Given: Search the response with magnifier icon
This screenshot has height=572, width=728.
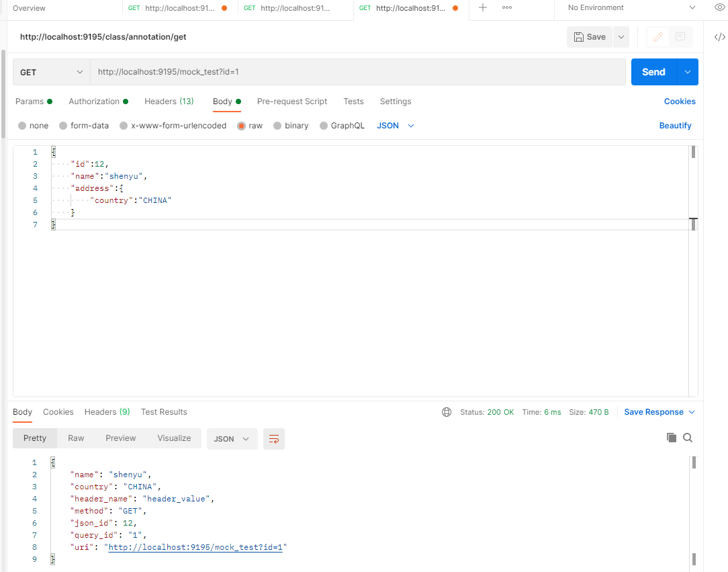Looking at the screenshot, I should [688, 438].
